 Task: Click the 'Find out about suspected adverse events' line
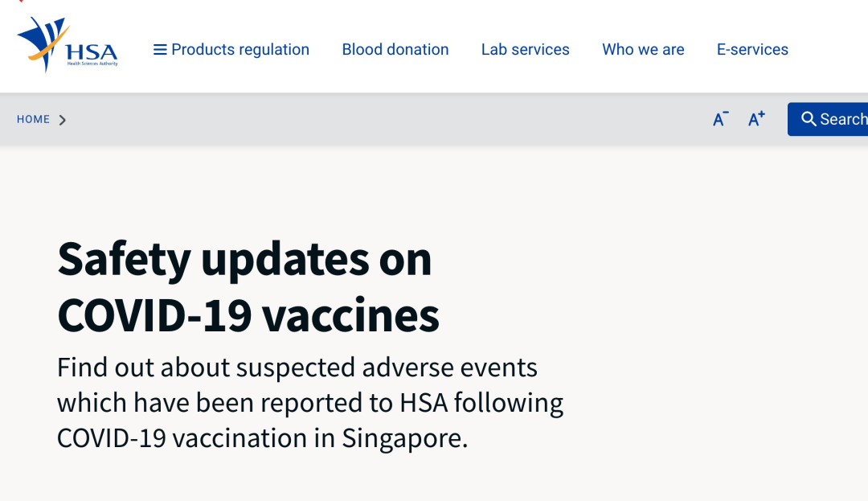[x=297, y=368]
